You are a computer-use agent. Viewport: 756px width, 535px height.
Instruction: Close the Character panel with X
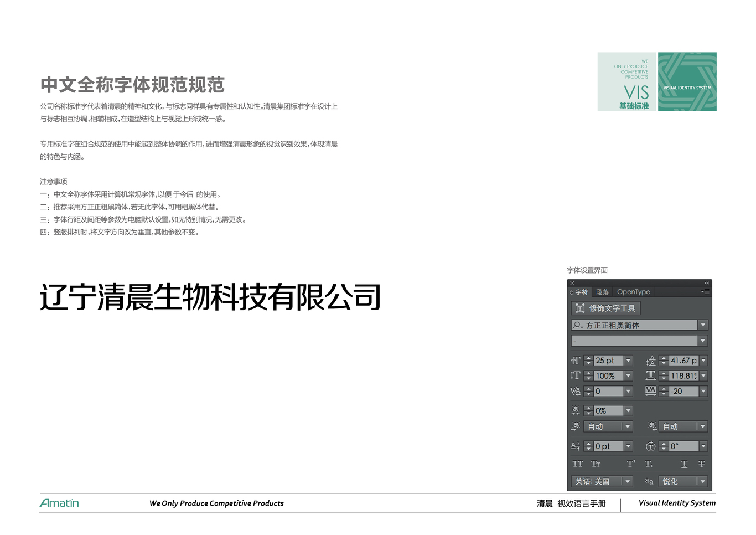click(572, 283)
